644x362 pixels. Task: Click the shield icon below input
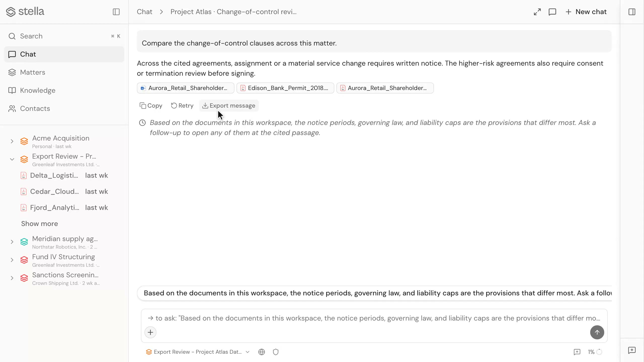(x=276, y=352)
